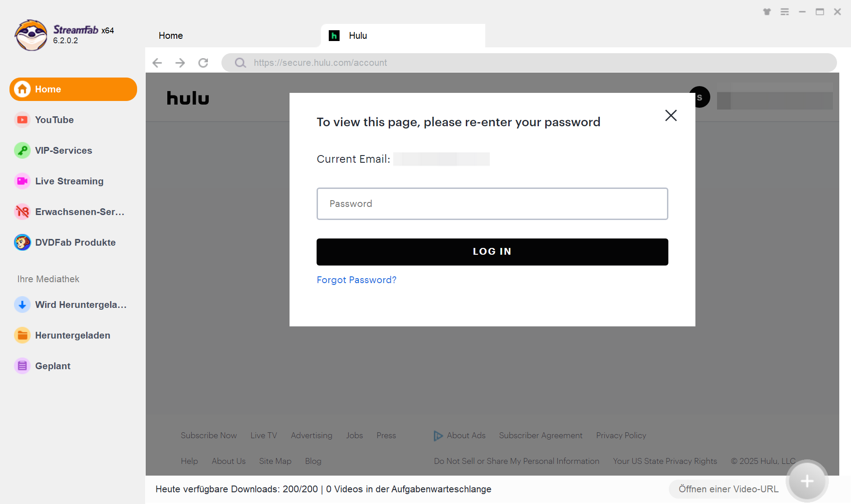Screen dimensions: 851x504
Task: Click the LOG IN button
Action: [x=492, y=252]
